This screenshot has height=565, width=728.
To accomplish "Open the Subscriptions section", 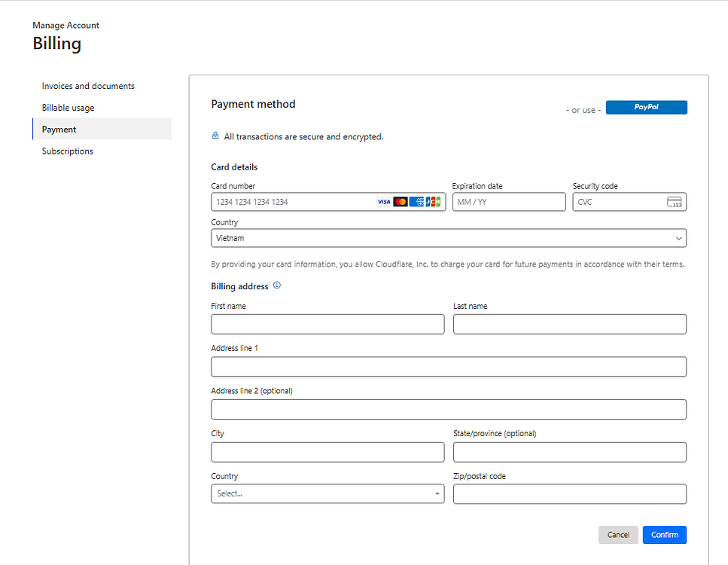I will pyautogui.click(x=68, y=151).
